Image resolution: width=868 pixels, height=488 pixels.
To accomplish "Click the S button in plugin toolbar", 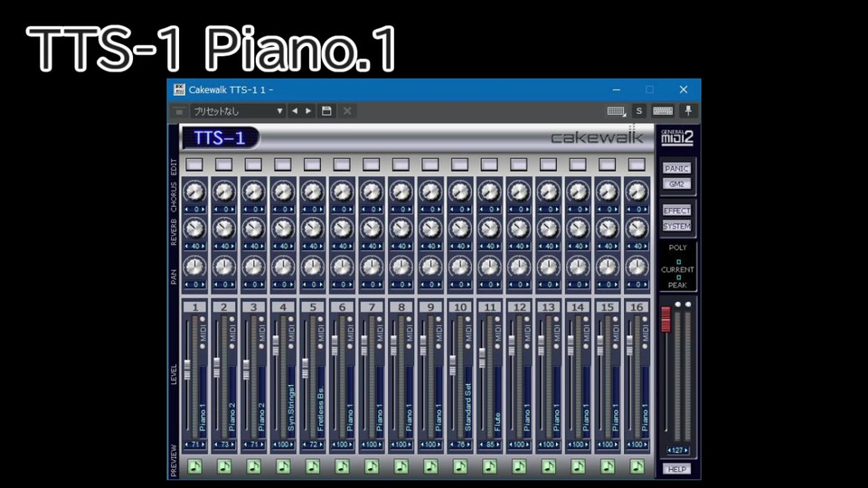I will [x=639, y=110].
